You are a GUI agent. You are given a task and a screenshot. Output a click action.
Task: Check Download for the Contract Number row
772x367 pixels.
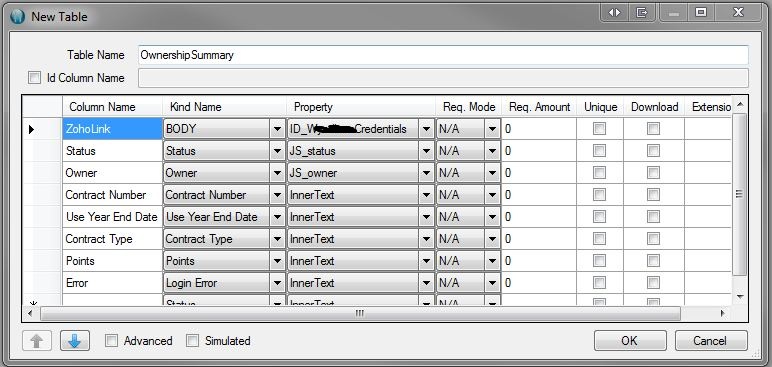point(653,195)
